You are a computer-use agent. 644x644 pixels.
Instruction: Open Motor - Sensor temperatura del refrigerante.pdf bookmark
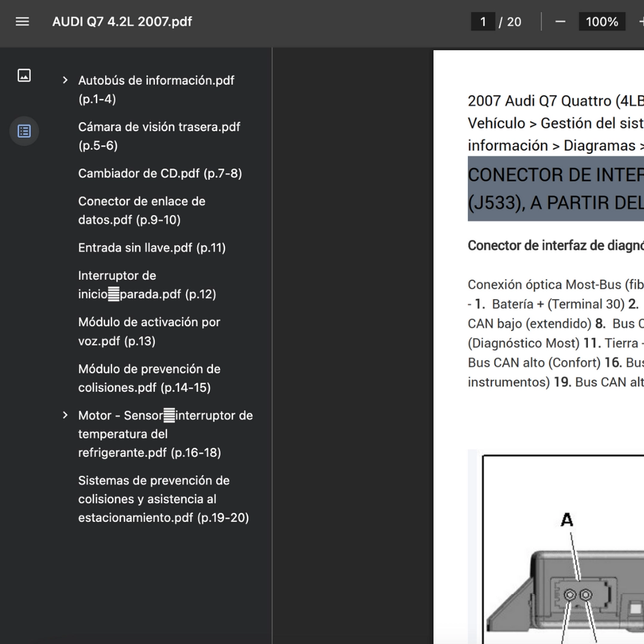click(166, 434)
